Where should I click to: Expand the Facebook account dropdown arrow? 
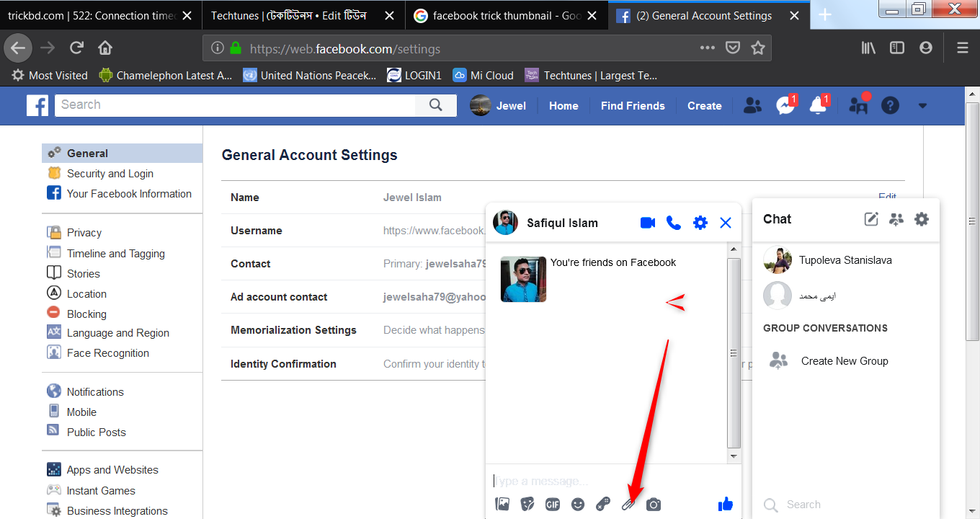922,106
